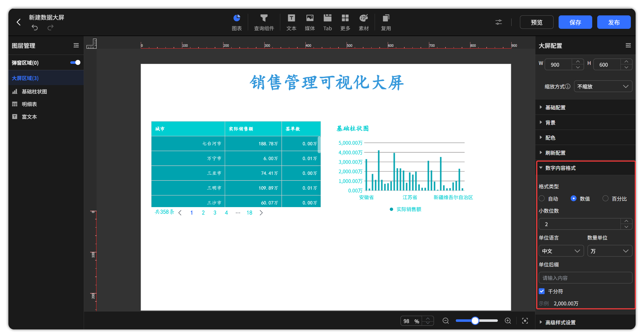Click the 单位后缀 input field

click(585, 278)
